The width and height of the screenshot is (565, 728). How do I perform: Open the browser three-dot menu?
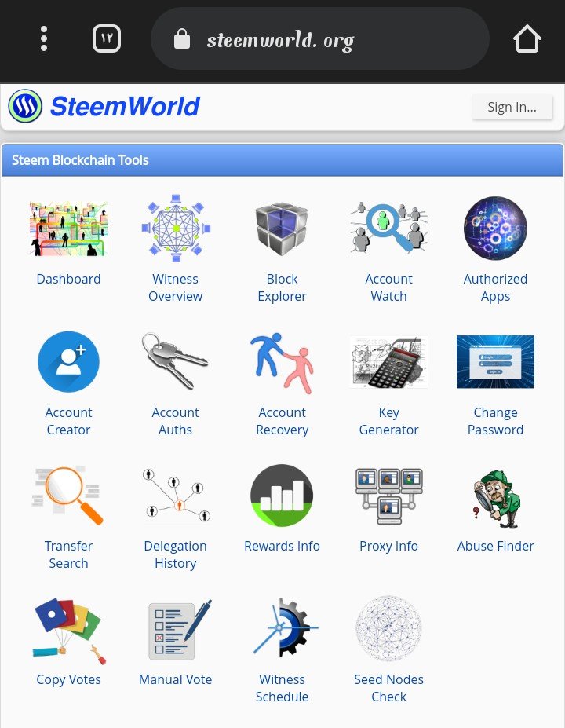point(44,38)
